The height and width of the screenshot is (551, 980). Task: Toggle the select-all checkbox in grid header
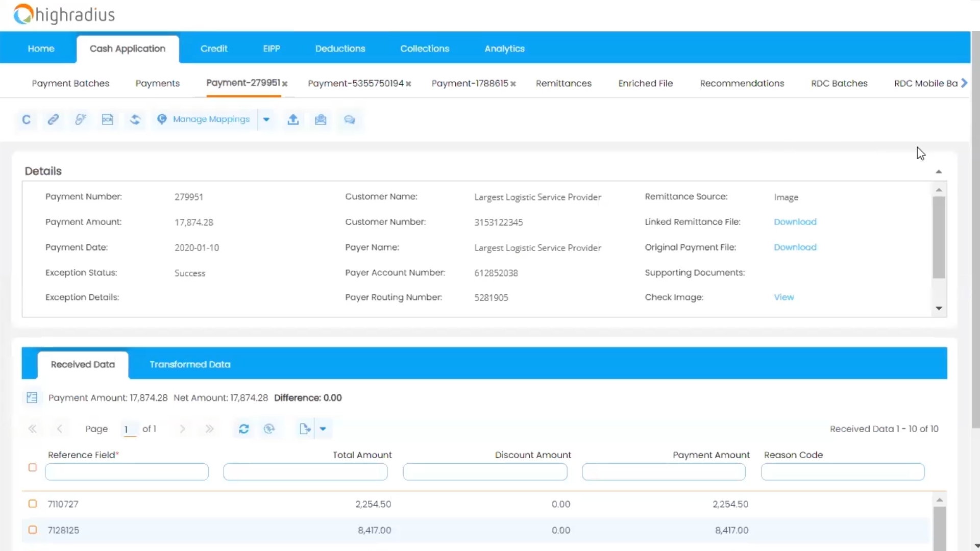33,467
